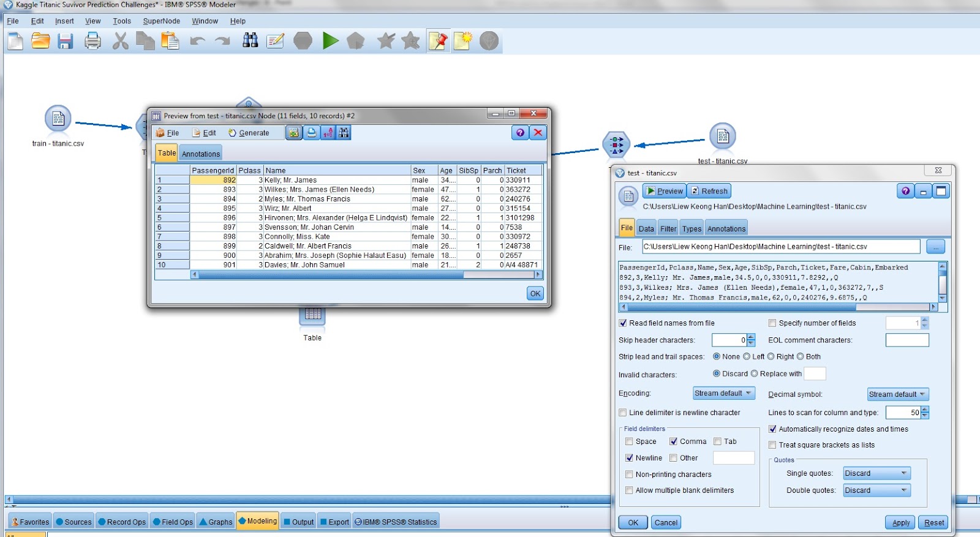Search the preview table with its binoculars icon

(344, 133)
